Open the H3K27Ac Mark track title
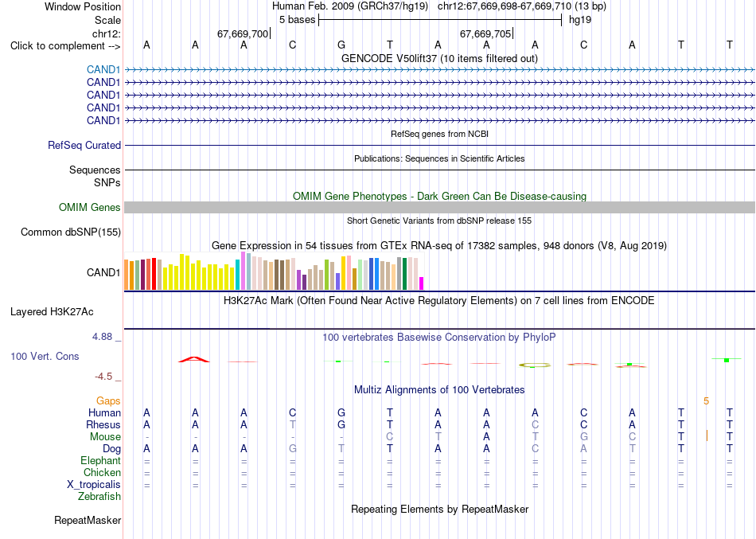The width and height of the screenshot is (756, 539). tap(439, 301)
